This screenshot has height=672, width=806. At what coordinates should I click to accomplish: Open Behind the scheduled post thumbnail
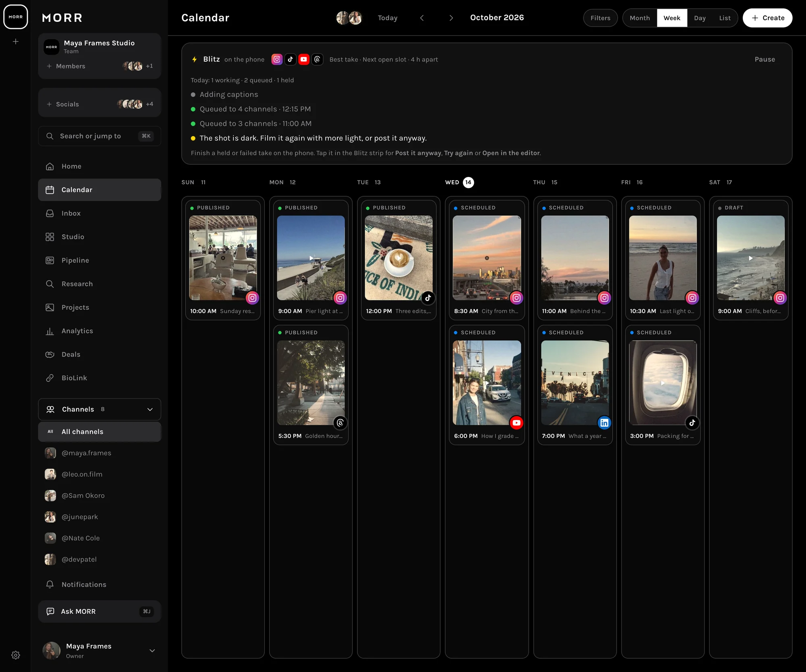[575, 258]
